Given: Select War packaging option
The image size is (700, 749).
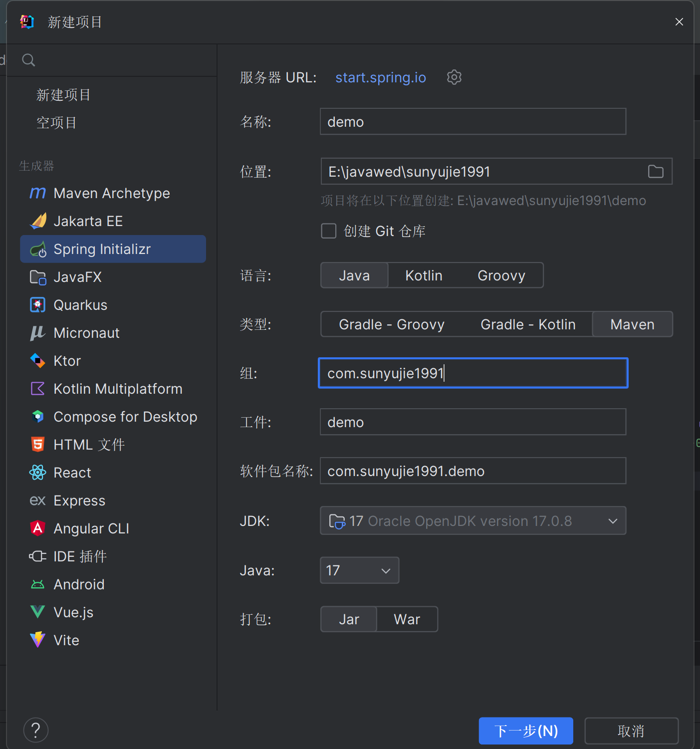Looking at the screenshot, I should pyautogui.click(x=407, y=619).
